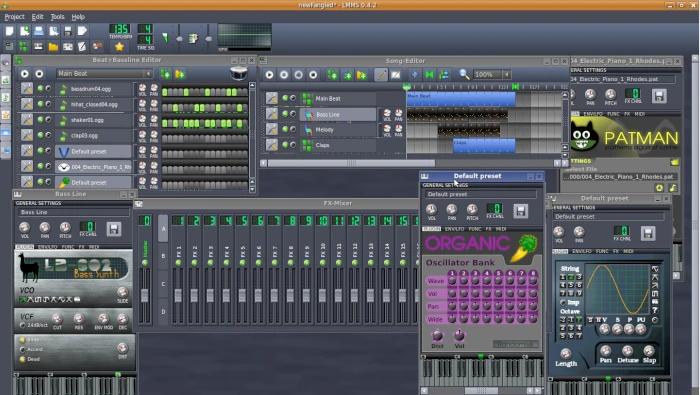This screenshot has width=700, height=395.
Task: Solo the clap03.ogg track
Action: coord(48,135)
